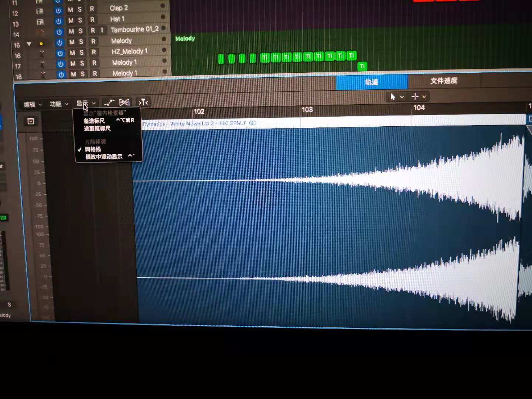Click the HZ_Melody 1 track instrument icon
This screenshot has height=399, width=532.
coord(42,54)
